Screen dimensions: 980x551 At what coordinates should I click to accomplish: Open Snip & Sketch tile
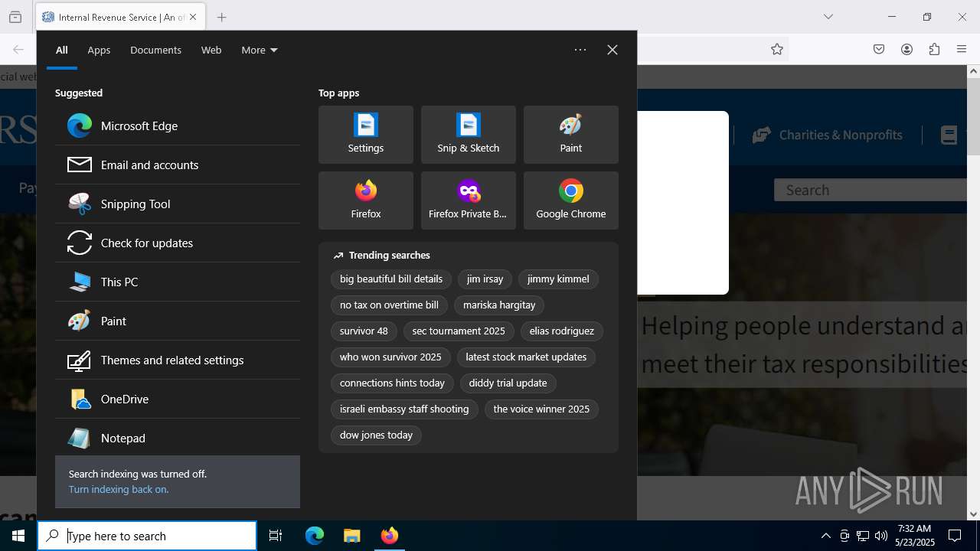(469, 135)
